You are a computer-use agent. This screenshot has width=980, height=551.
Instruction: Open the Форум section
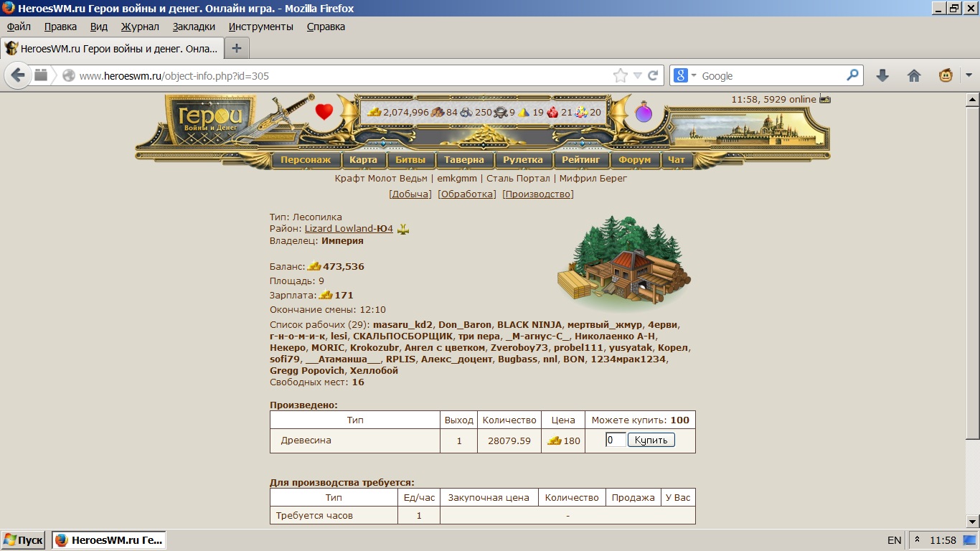point(635,159)
